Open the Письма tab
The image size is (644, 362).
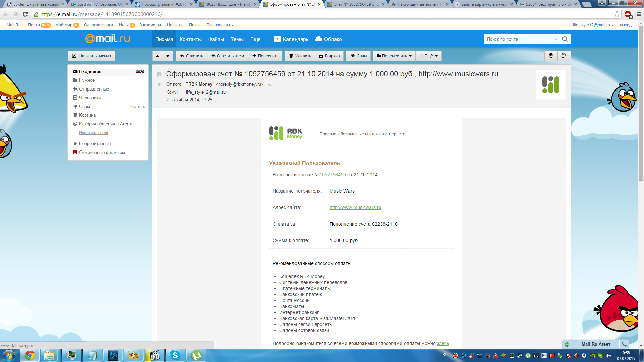pos(164,39)
